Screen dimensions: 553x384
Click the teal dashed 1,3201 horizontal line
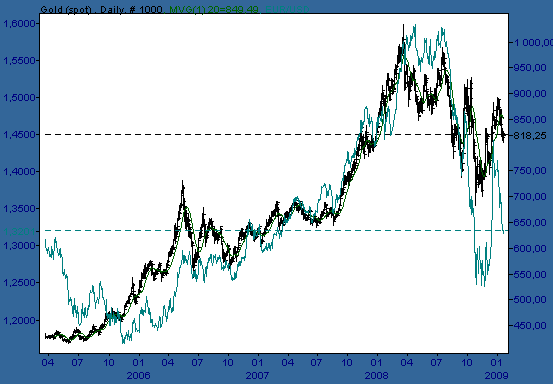coord(275,231)
